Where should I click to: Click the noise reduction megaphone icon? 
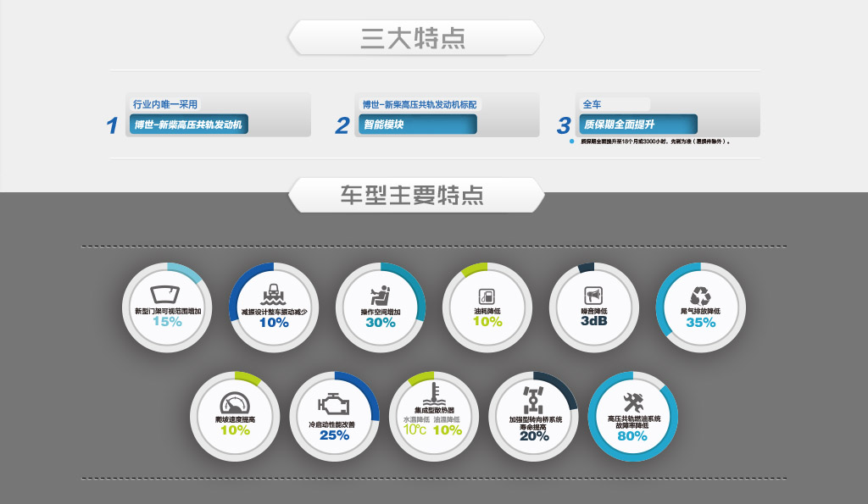point(593,296)
